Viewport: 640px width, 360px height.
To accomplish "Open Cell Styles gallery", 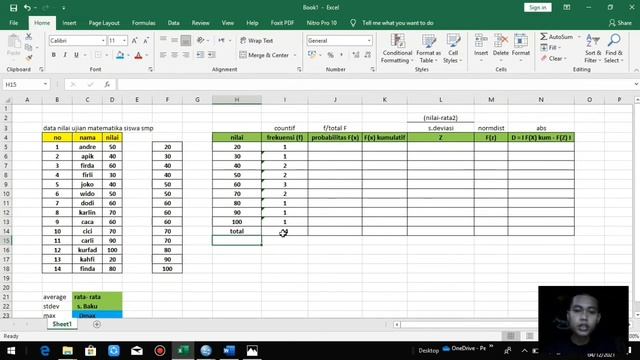I will click(x=453, y=49).
